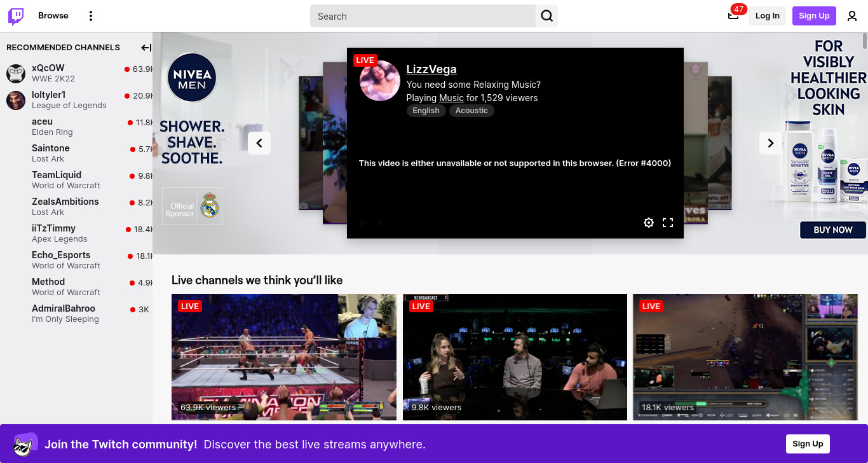Select the English tag

[x=426, y=111]
